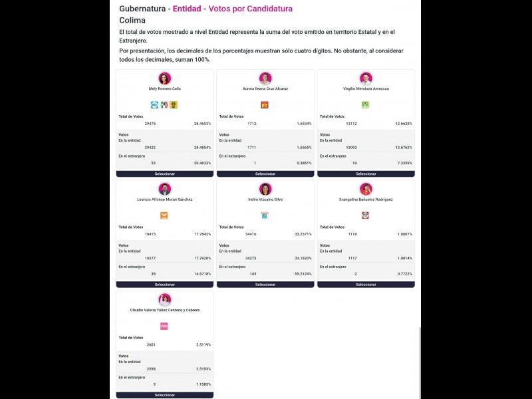Image resolution: width=532 pixels, height=399 pixels.
Task: Hit Seleccionar for Indira Vizcaíno Silva
Action: coord(265,285)
